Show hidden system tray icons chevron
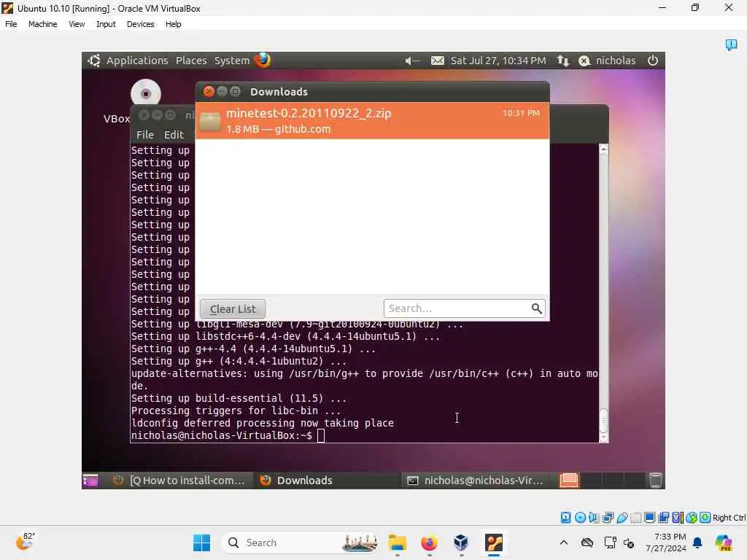Image resolution: width=747 pixels, height=560 pixels. [x=564, y=542]
